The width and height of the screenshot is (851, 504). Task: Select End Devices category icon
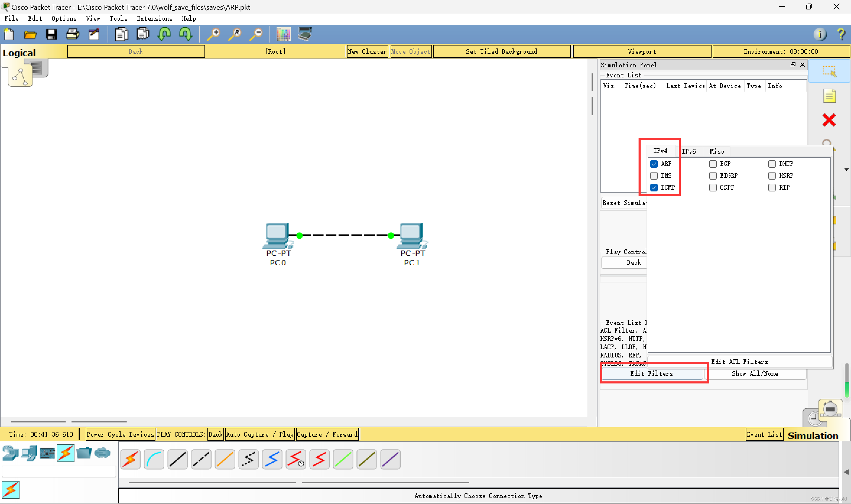click(x=29, y=453)
